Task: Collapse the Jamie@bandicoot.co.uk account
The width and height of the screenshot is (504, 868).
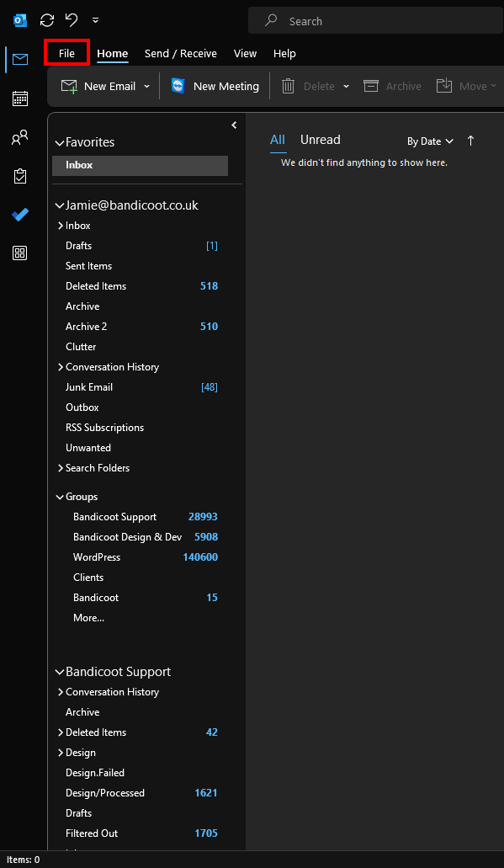Action: pos(60,206)
